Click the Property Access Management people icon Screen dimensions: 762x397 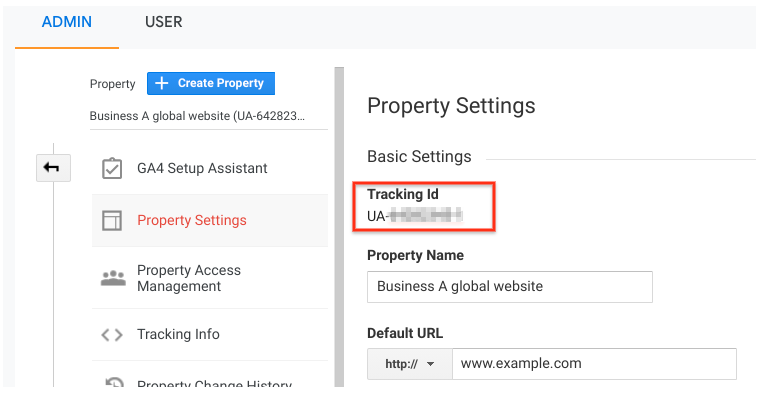click(x=113, y=278)
